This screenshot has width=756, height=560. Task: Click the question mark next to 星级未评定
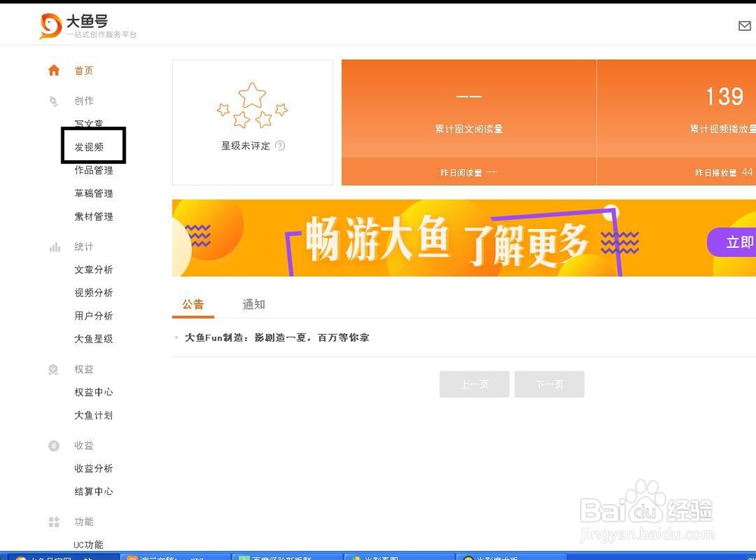(x=280, y=146)
